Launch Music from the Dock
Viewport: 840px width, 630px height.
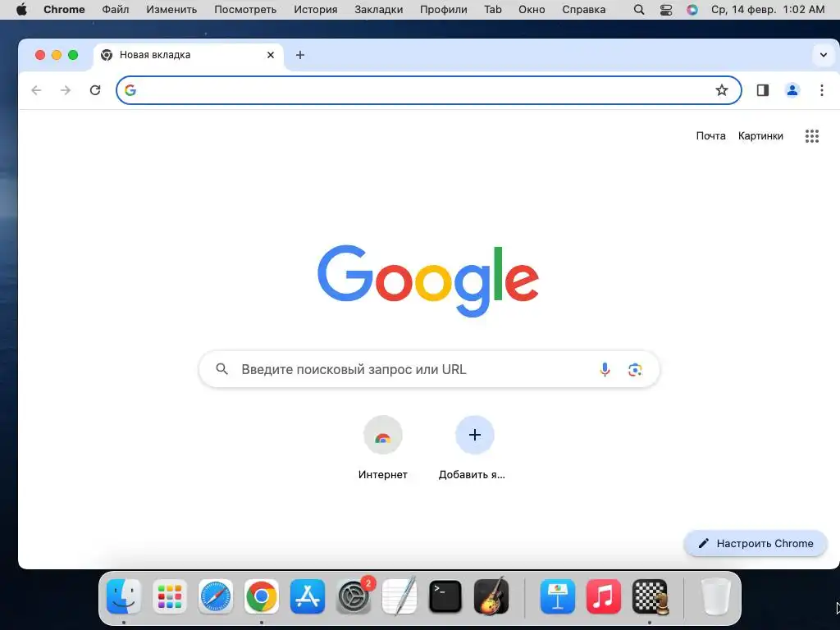tap(603, 597)
